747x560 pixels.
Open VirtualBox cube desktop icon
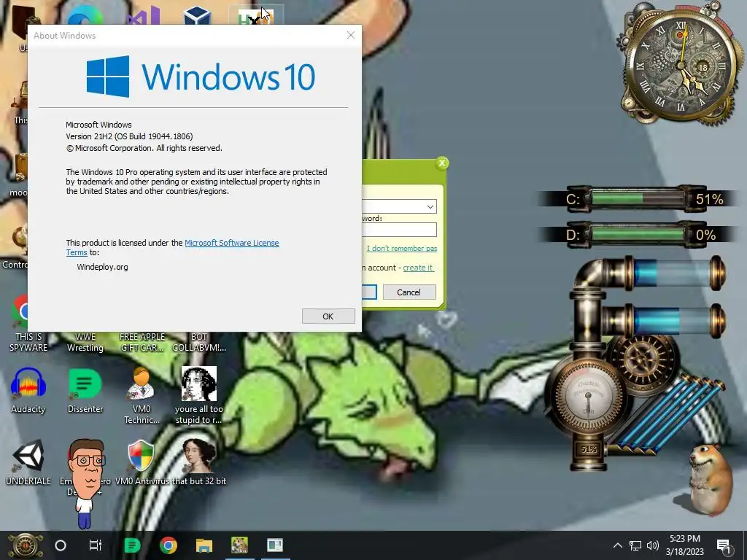coord(197,16)
